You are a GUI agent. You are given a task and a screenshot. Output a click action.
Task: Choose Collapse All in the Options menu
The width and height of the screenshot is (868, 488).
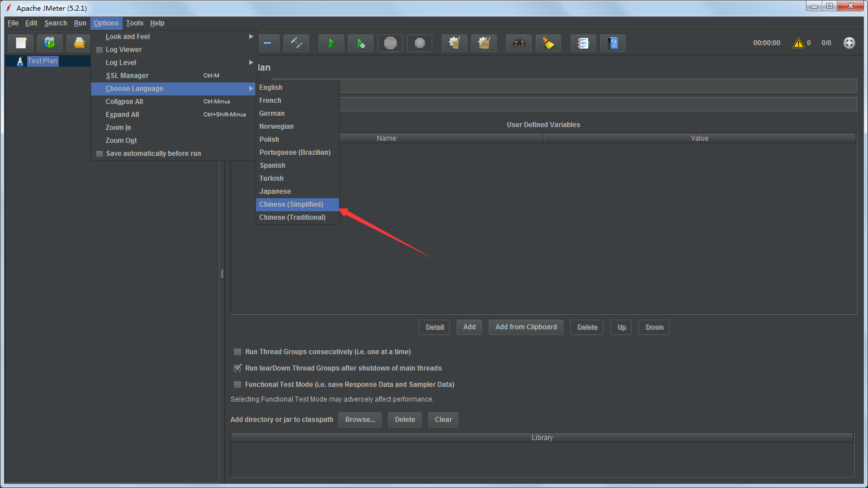tap(174, 102)
